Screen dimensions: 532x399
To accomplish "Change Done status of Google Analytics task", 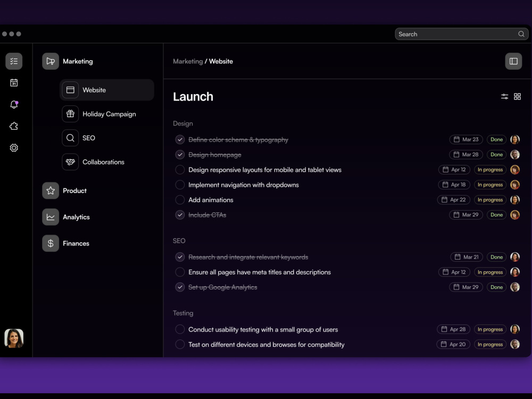I will point(497,287).
